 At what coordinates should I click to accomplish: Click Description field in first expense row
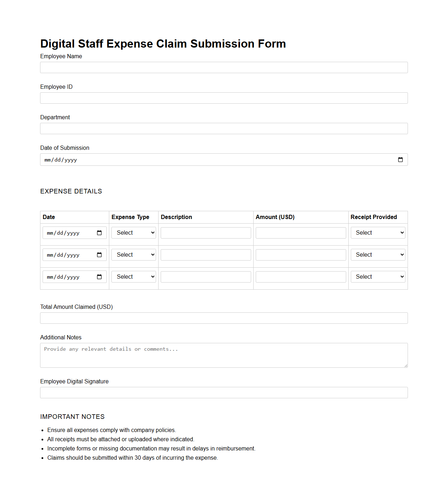click(x=206, y=233)
